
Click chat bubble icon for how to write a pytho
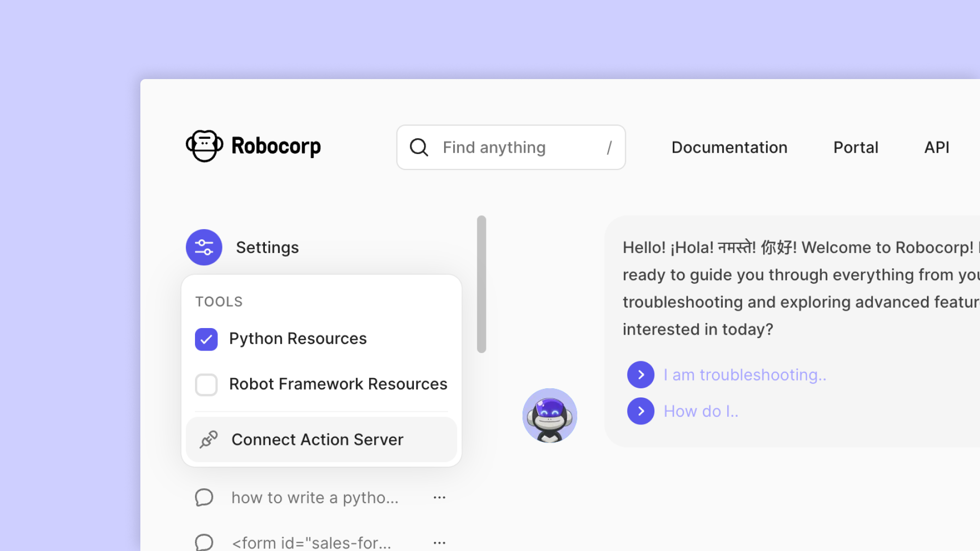tap(204, 497)
